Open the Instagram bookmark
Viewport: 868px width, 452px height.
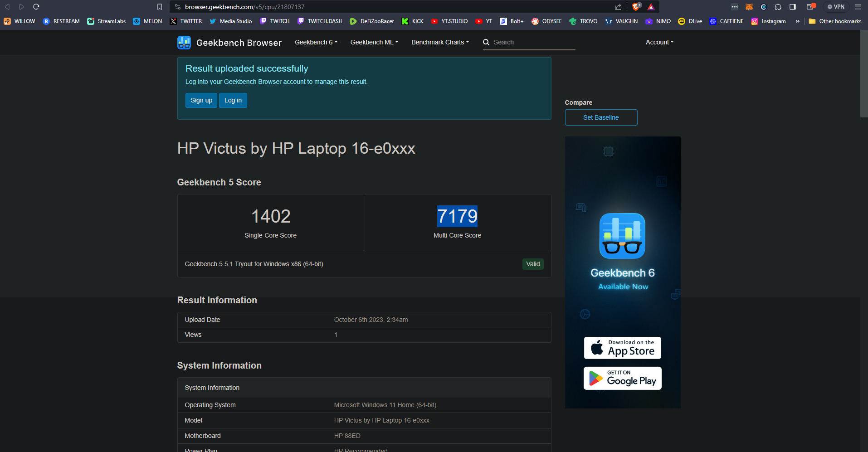(768, 21)
